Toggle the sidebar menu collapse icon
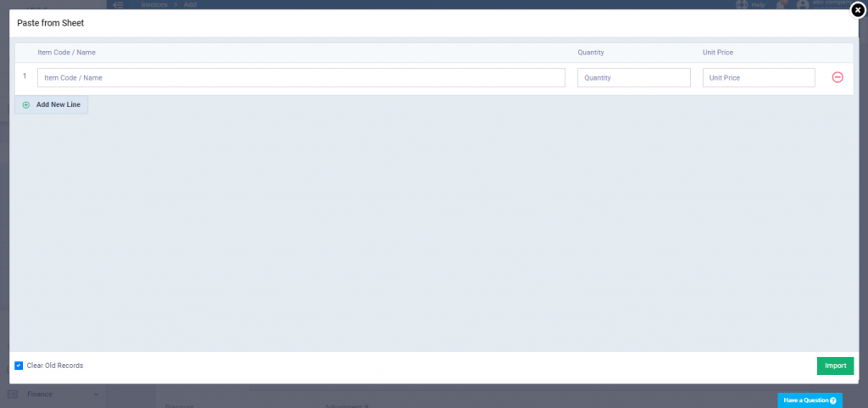The image size is (868, 408). [118, 5]
